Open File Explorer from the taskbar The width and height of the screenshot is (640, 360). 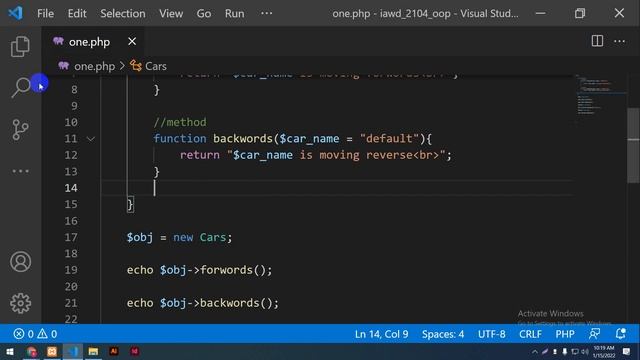[93, 351]
